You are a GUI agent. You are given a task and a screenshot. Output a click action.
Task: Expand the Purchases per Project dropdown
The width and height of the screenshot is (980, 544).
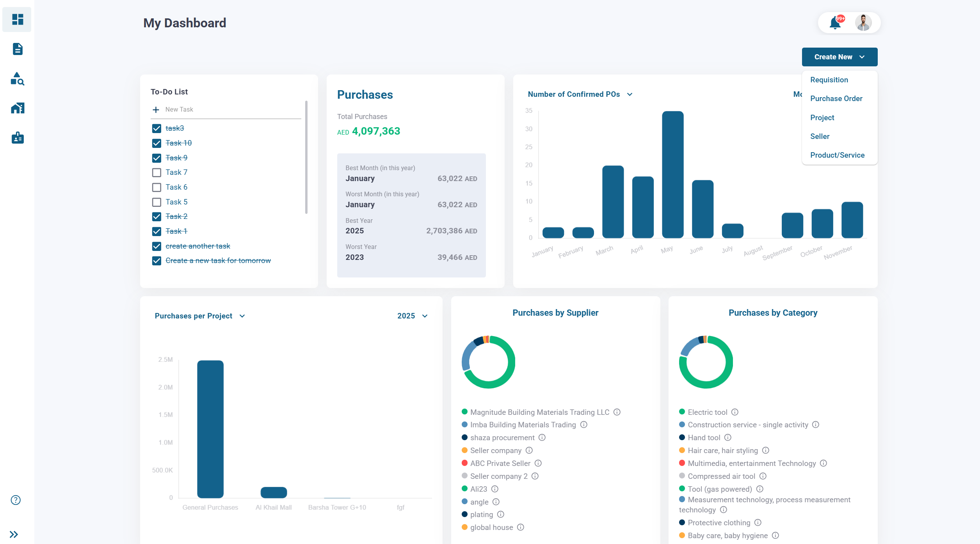click(x=242, y=316)
